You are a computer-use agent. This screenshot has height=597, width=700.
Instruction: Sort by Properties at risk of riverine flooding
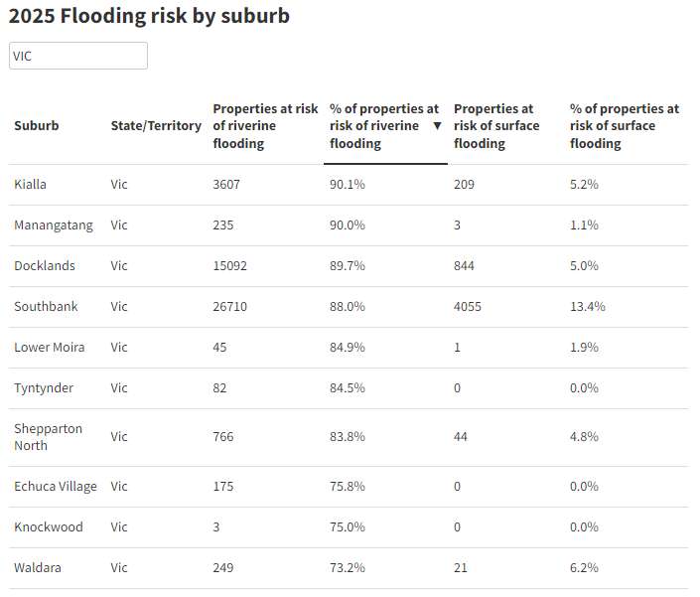point(265,126)
